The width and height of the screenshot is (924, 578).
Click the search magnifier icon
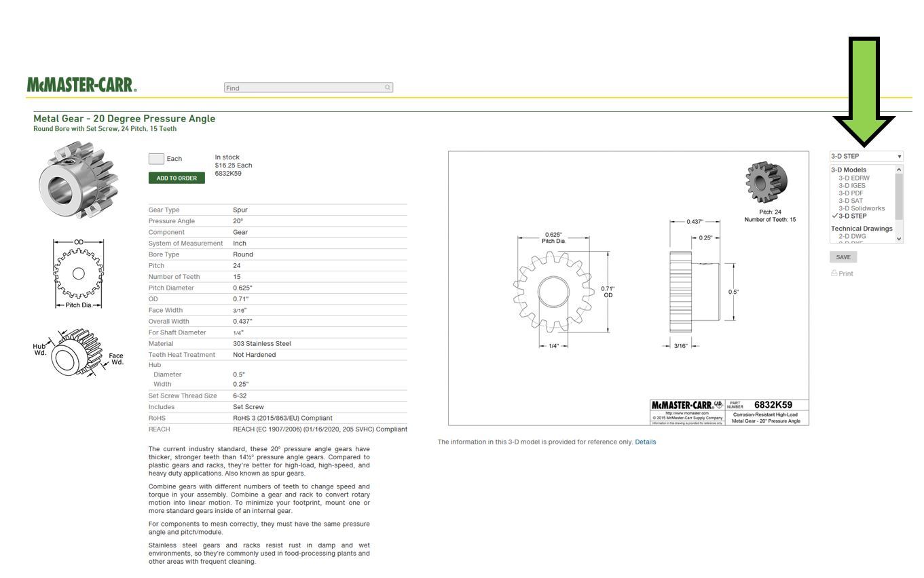pos(388,88)
